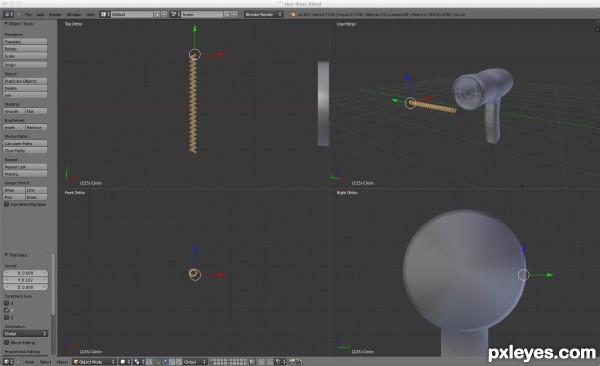
Task: Select the second visible-layer button block
Action: tap(238, 361)
